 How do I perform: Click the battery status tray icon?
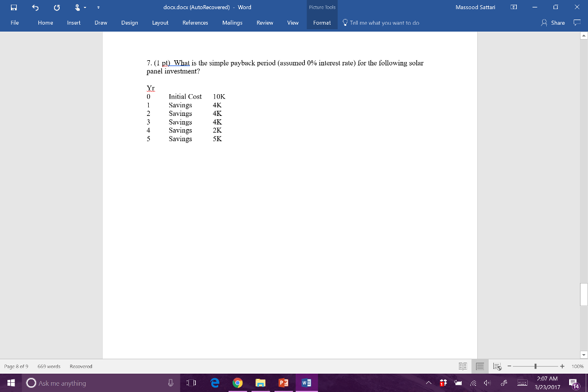[458, 383]
